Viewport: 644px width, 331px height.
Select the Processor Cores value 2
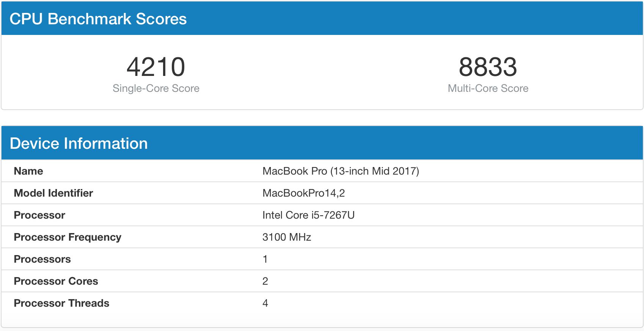(265, 281)
